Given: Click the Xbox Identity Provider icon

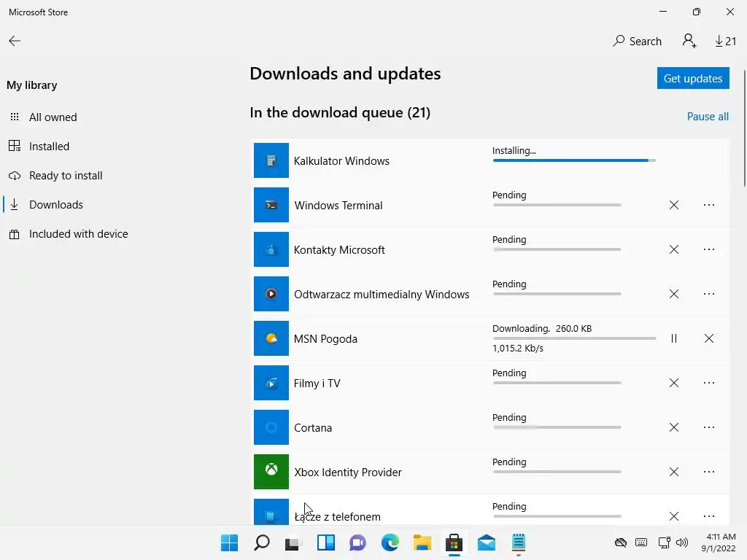Looking at the screenshot, I should 271,472.
